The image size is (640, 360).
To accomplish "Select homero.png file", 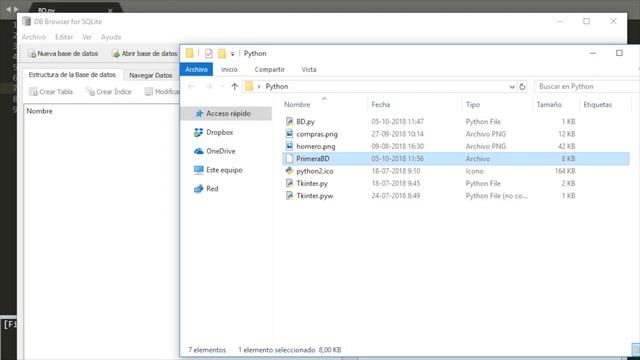I will (x=316, y=146).
